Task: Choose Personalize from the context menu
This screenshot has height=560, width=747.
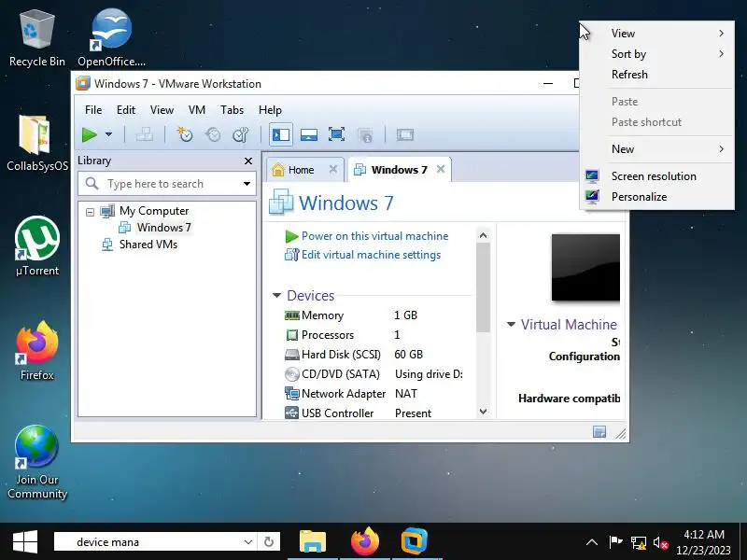Action: pyautogui.click(x=657, y=197)
